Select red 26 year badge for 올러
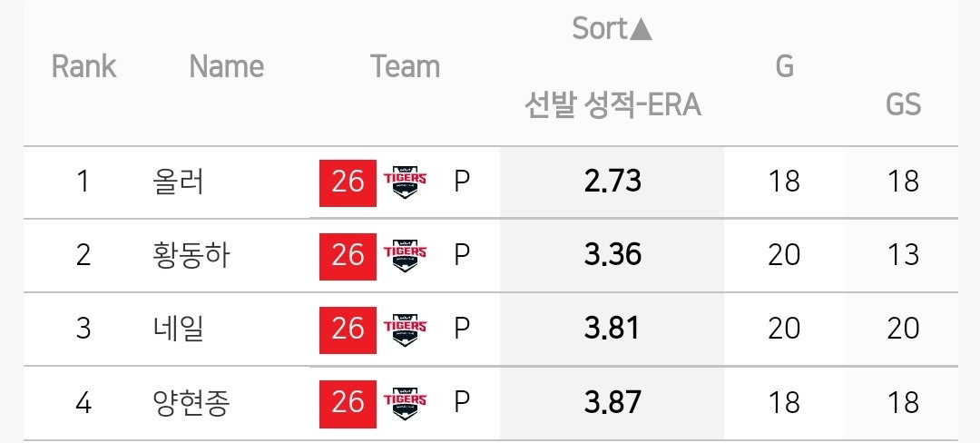Image resolution: width=980 pixels, height=443 pixels. click(348, 183)
